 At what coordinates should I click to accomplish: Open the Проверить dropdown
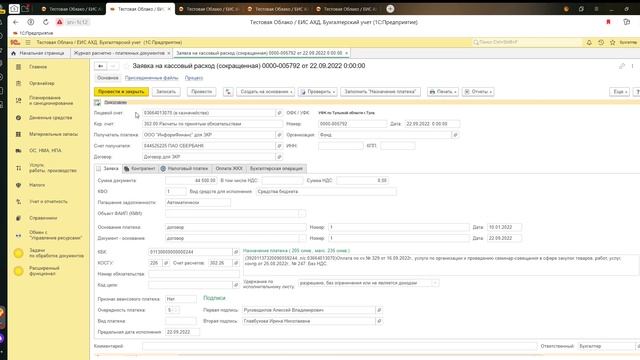coord(318,92)
